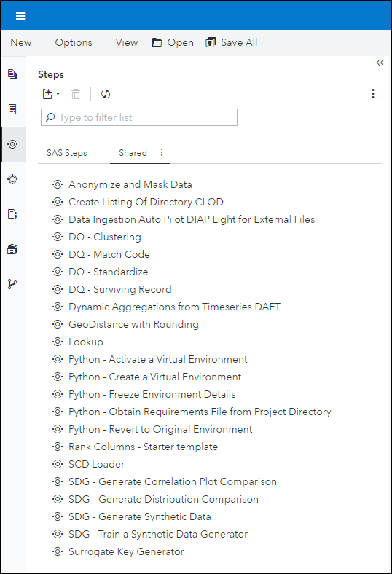The width and height of the screenshot is (392, 574).
Task: Click the Save All button label
Action: pos(239,42)
